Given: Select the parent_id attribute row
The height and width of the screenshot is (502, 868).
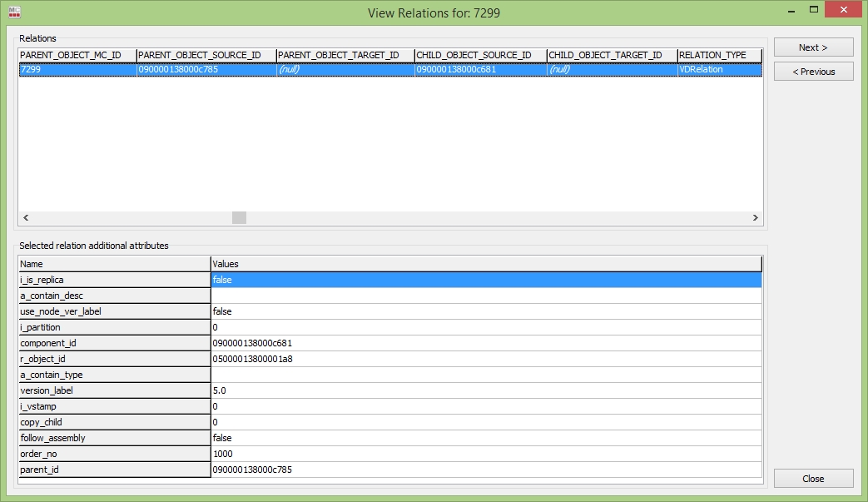Looking at the screenshot, I should click(x=114, y=470).
